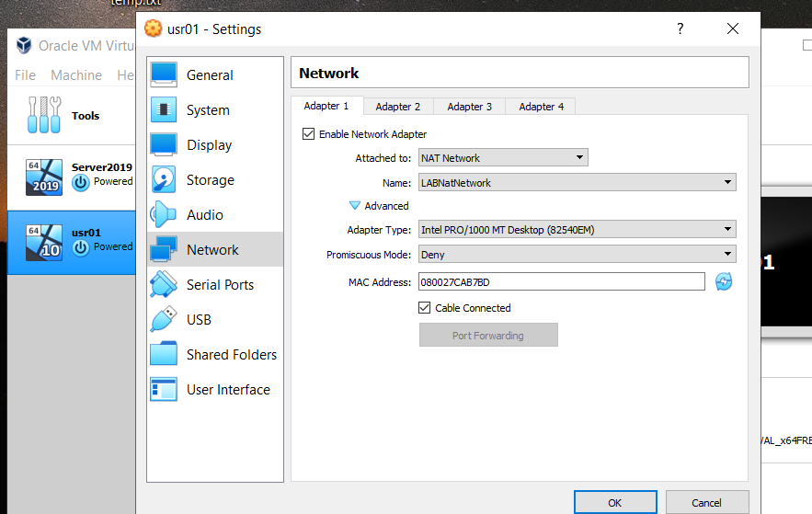Click the Port Forwarding button
This screenshot has width=812, height=514.
click(x=488, y=335)
